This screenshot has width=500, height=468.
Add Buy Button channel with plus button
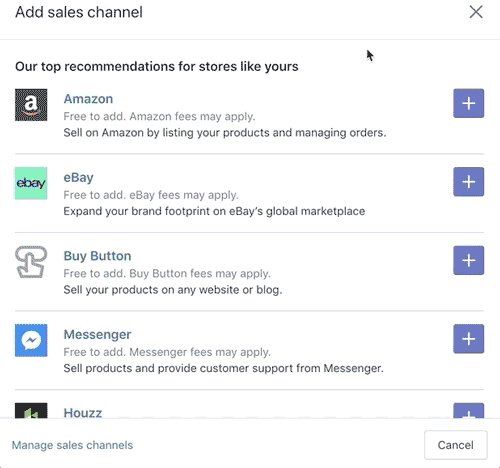click(468, 260)
